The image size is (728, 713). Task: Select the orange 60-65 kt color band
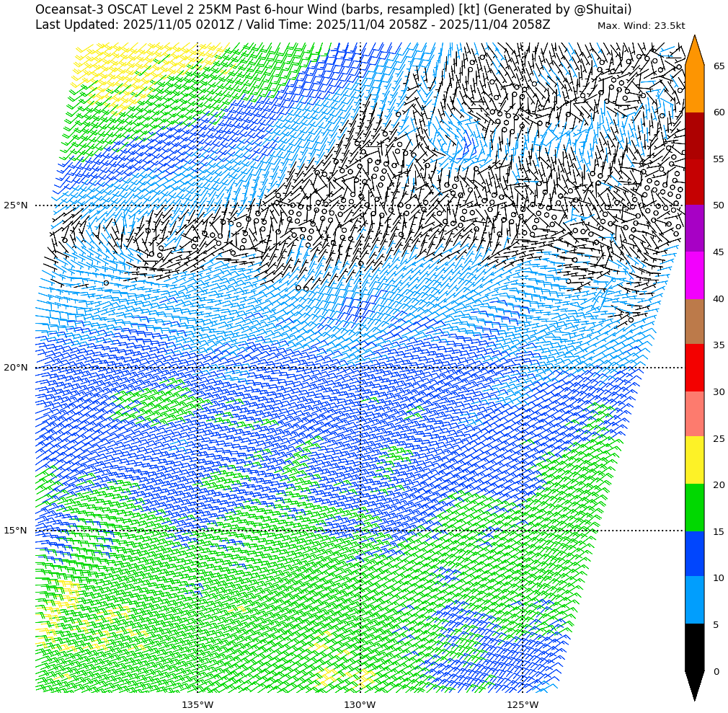(x=694, y=89)
